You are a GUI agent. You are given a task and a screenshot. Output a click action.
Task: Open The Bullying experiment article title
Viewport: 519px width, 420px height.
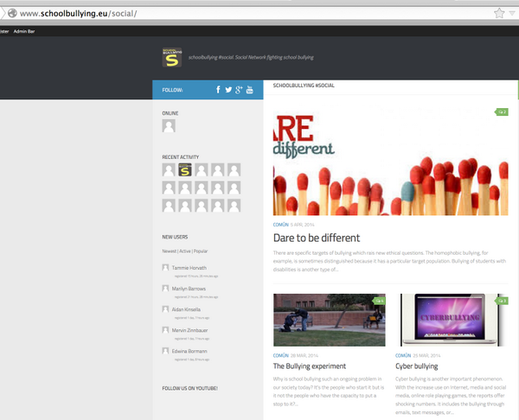coord(310,366)
